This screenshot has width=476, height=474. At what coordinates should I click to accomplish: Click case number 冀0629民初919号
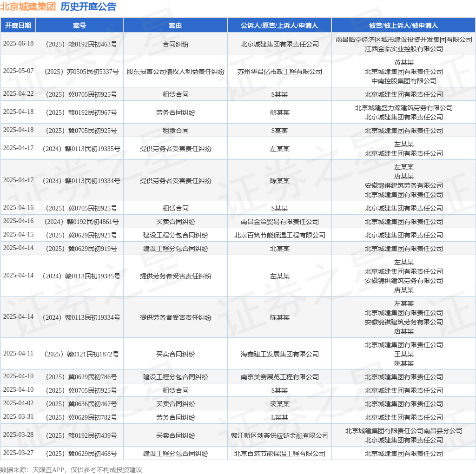click(x=79, y=249)
